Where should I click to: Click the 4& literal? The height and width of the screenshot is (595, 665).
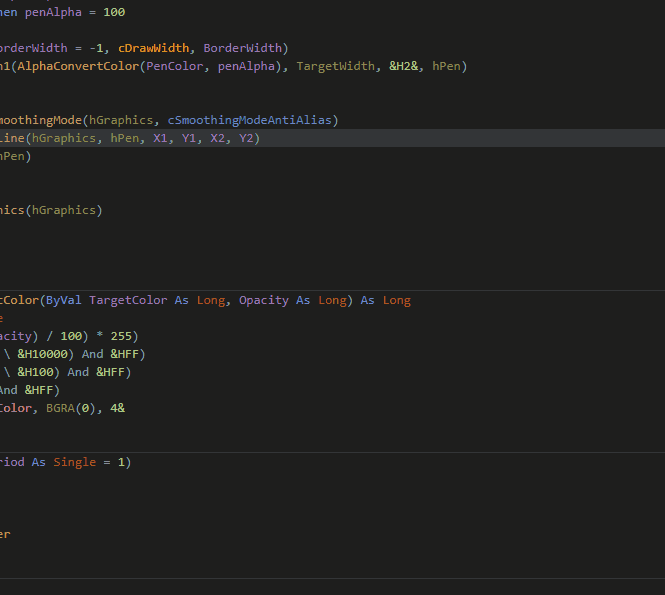[x=117, y=408]
